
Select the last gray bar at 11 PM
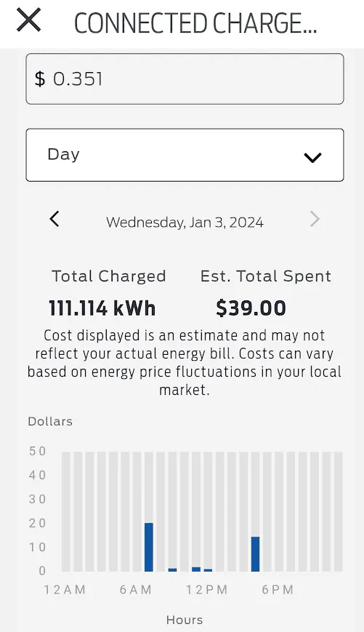(339, 511)
